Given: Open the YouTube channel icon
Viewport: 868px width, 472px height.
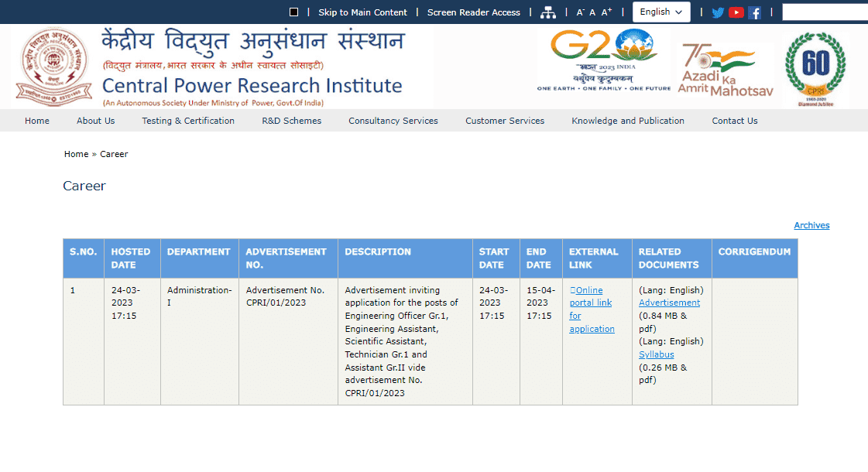Looking at the screenshot, I should click(736, 12).
